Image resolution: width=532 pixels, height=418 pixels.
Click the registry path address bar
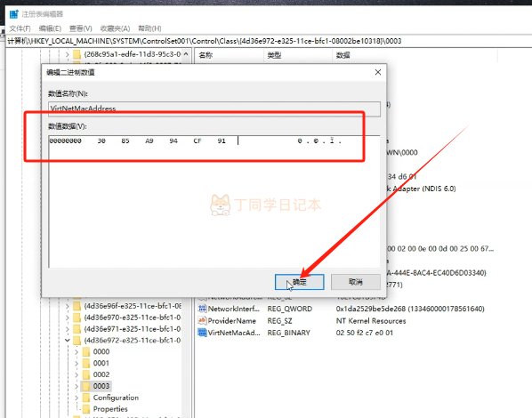(268, 41)
